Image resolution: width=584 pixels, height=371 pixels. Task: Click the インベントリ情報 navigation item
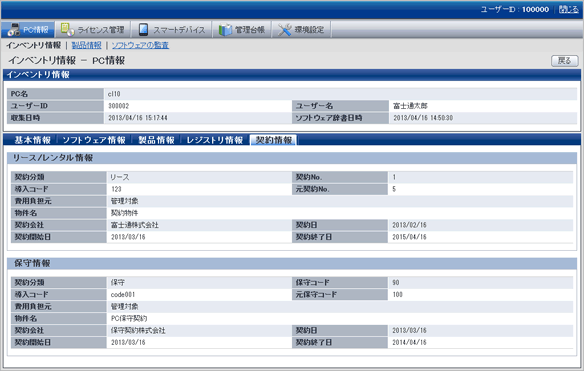coord(34,45)
